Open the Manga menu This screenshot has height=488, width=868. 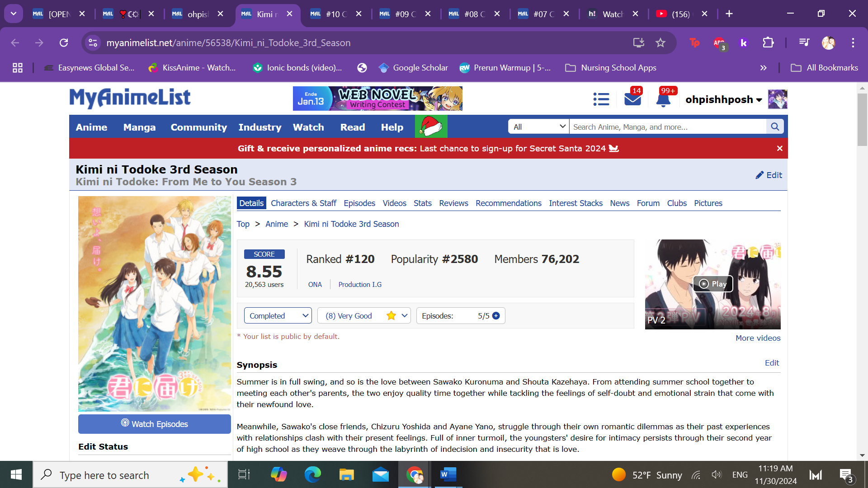point(139,127)
